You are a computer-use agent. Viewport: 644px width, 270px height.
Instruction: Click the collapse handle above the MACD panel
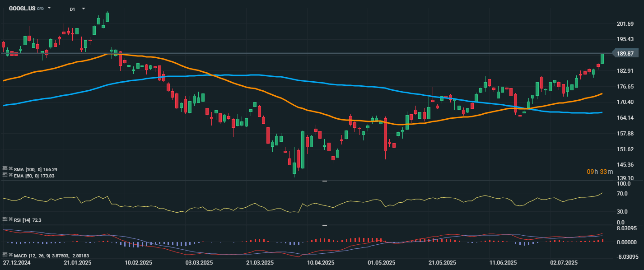coord(324,225)
